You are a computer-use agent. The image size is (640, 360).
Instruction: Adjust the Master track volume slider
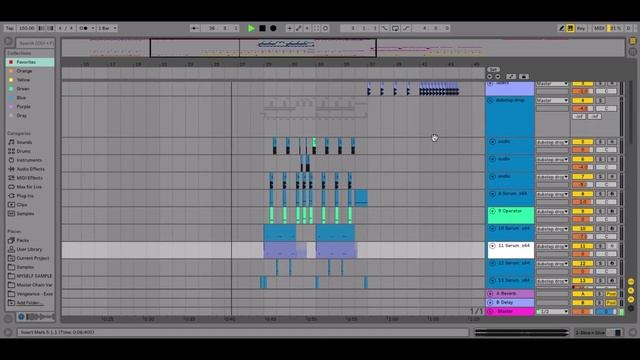[582, 312]
